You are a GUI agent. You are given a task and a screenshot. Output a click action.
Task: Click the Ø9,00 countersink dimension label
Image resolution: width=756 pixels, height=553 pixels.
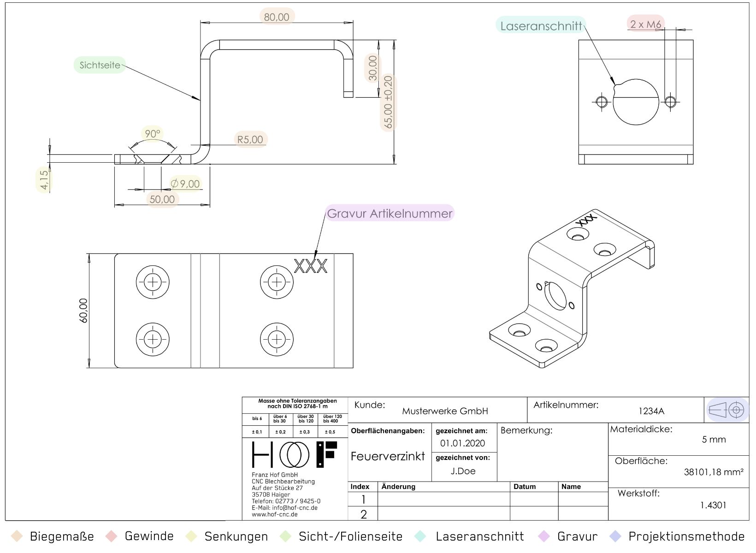pos(185,184)
